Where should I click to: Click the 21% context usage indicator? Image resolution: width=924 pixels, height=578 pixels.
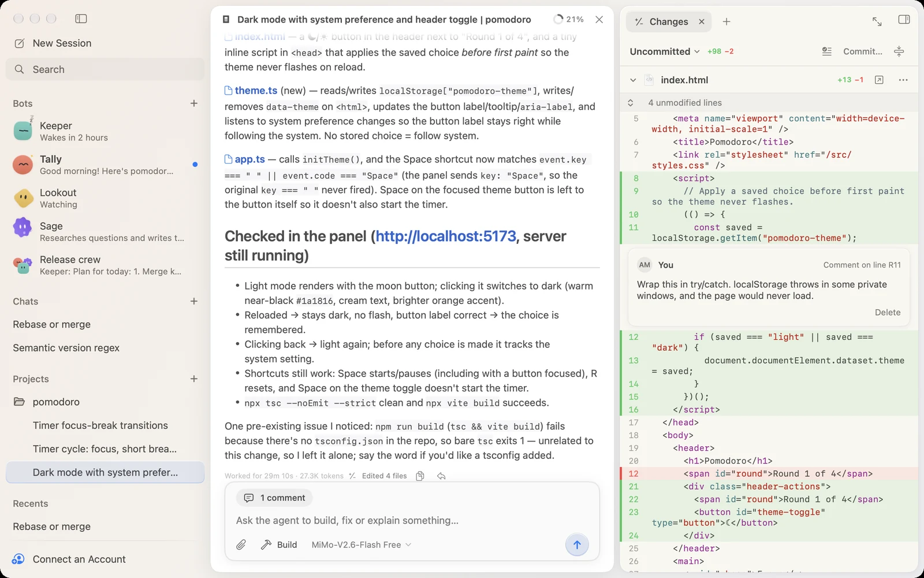(x=568, y=19)
